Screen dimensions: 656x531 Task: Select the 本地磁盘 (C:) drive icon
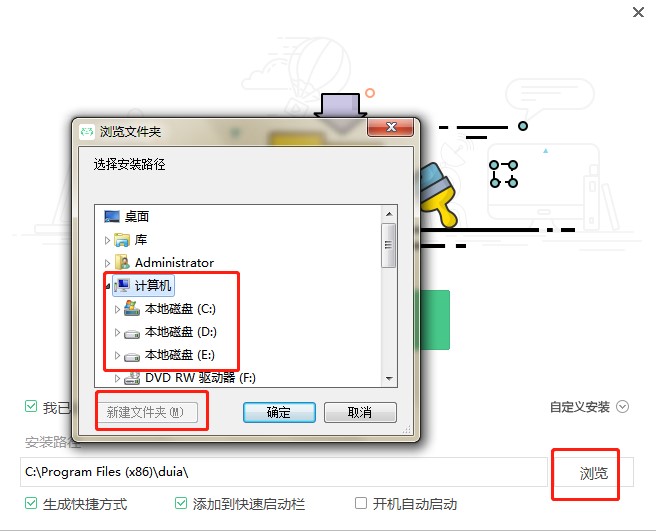coord(132,309)
